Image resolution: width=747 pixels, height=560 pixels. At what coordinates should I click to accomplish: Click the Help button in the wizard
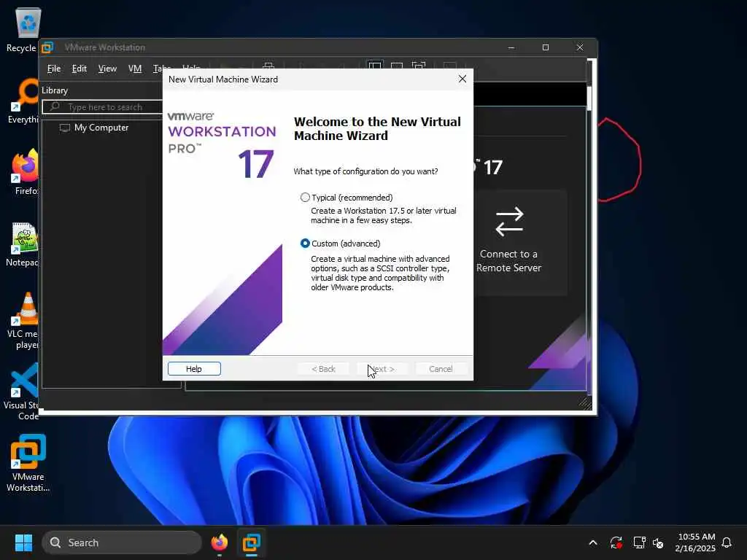(194, 368)
